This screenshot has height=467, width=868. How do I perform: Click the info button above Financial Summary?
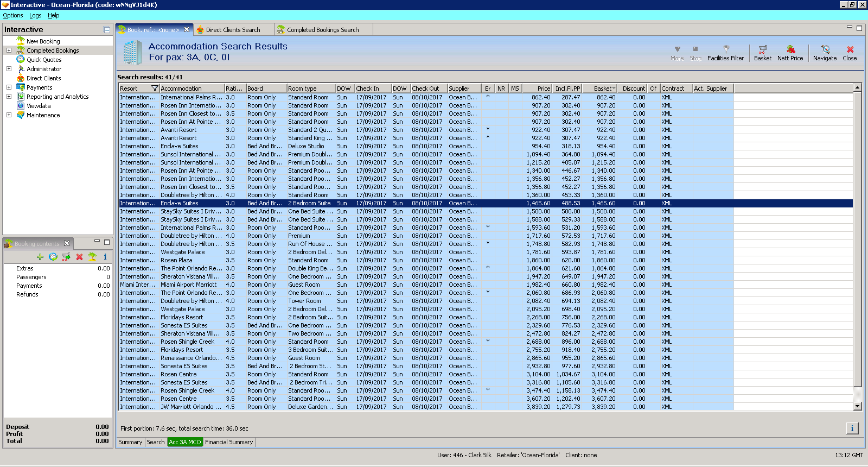coord(852,428)
